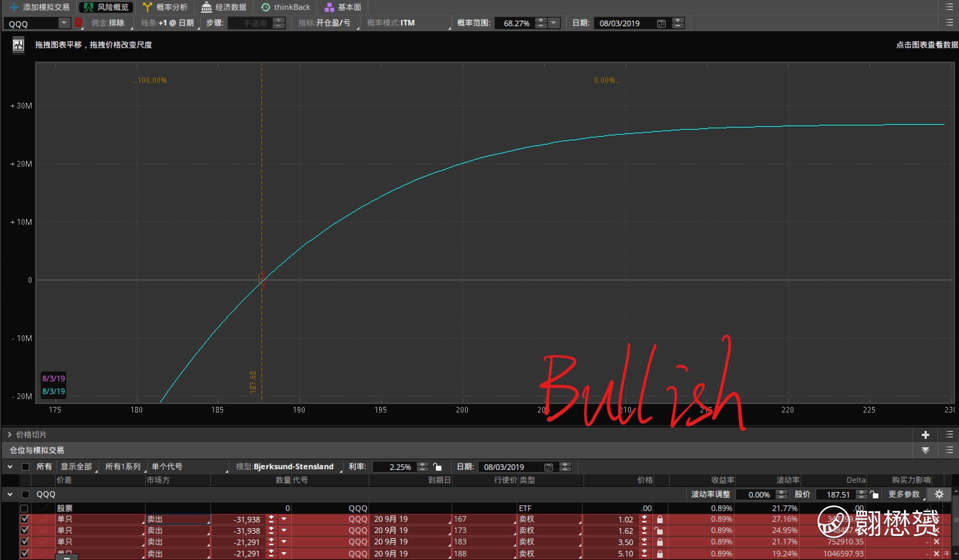Click the chart studies icon above graph
Viewport: 959px width, 560px height.
(18, 45)
